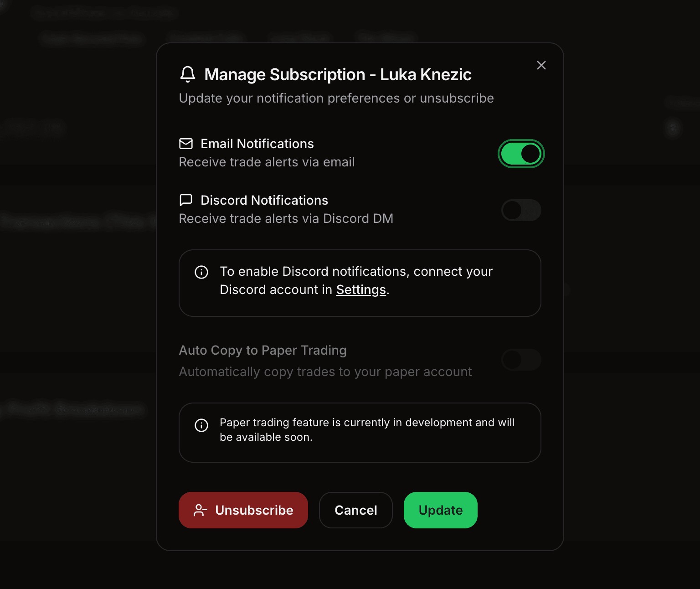Click the Auto Copy to Paper Trading label
This screenshot has height=589, width=700.
(263, 350)
